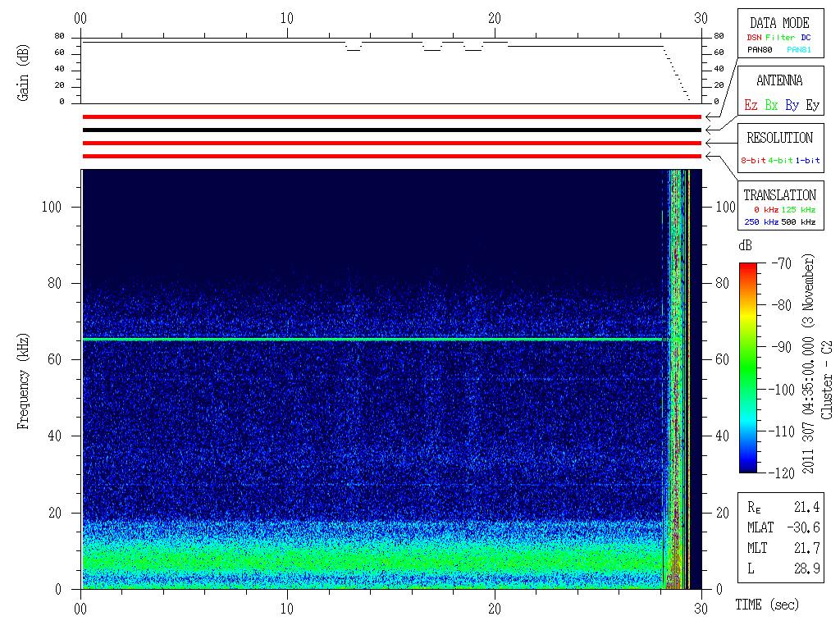
Task: Select the 0 kHz translation label
Action: (765, 210)
